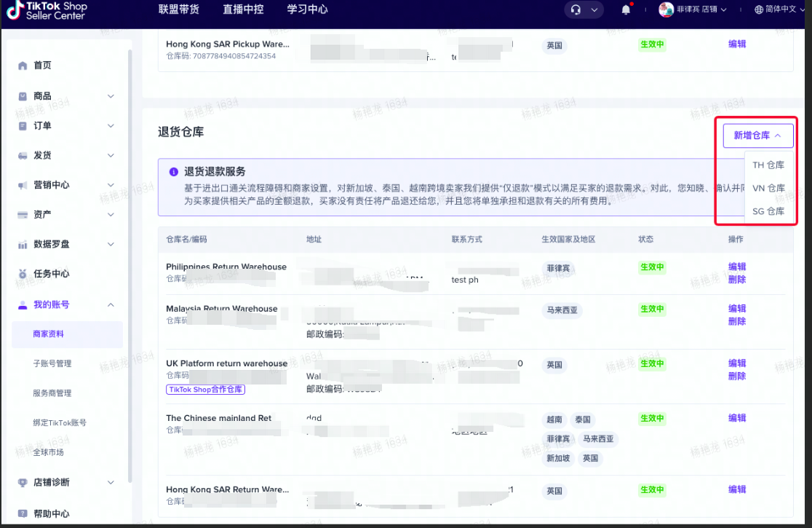812x528 pixels.
Task: Select VN 仓库 from the dropdown
Action: tap(768, 188)
